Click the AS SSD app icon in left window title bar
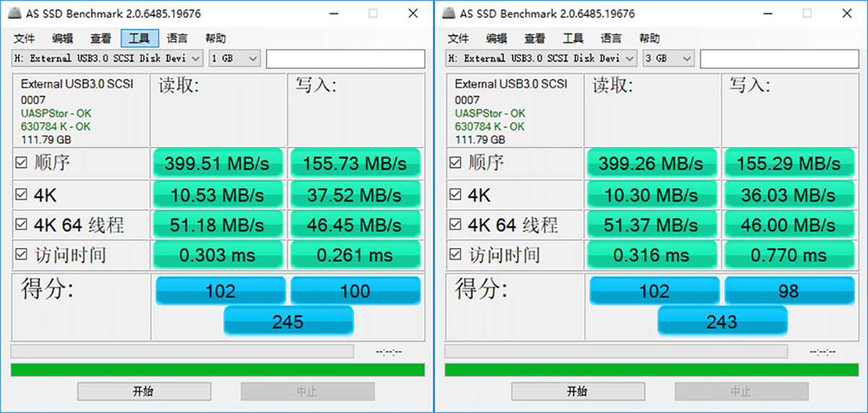The image size is (868, 413). coord(15,13)
